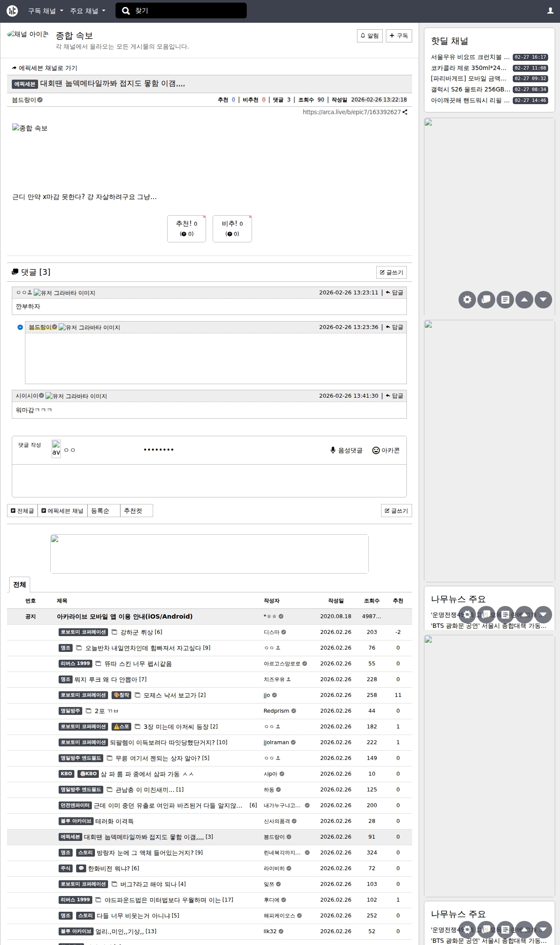Click the uppermost floating gear settings icon
This screenshot has height=945, width=560.
pos(467,300)
